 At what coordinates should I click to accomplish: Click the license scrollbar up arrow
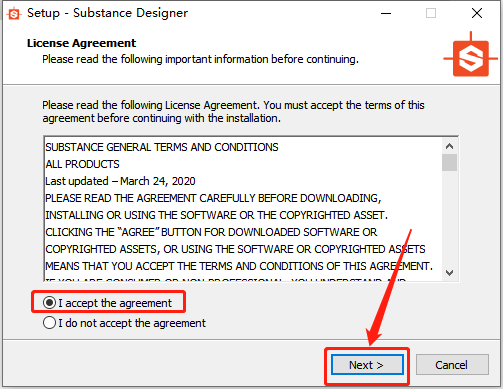tap(449, 146)
